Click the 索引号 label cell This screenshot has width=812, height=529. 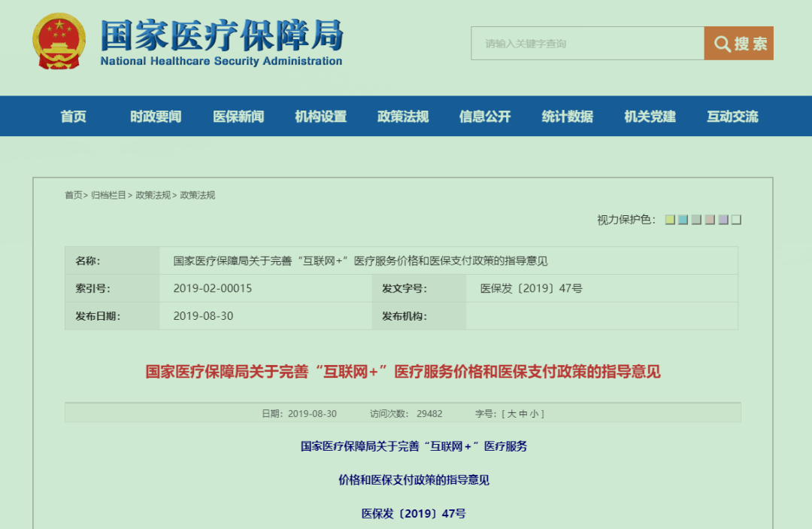coord(112,289)
